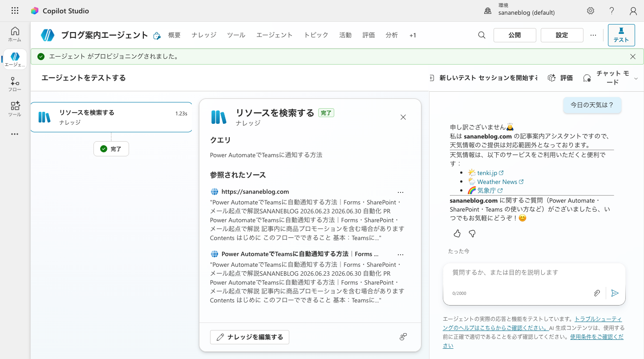This screenshot has height=359, width=644.
Task: Switch to the ナレッジ tab
Action: (204, 35)
